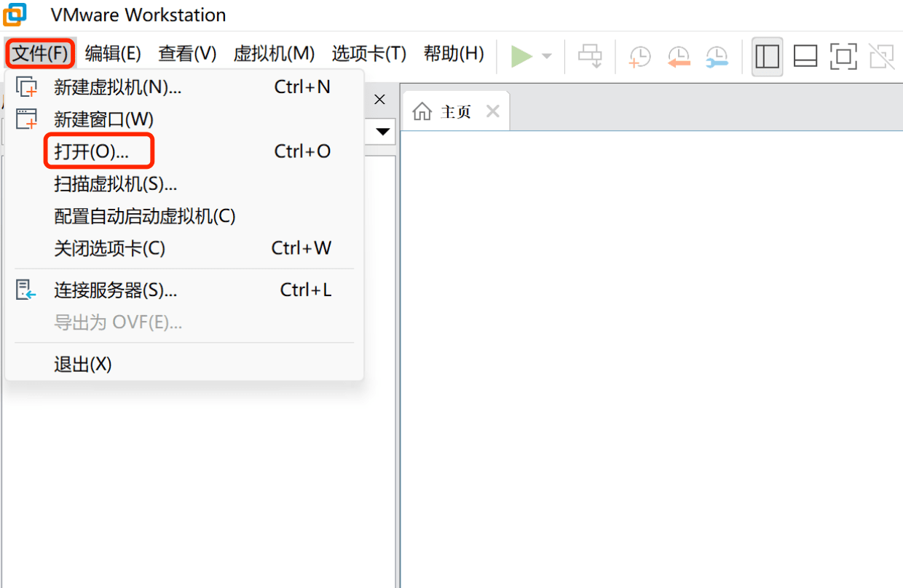Close the library side panel
Image resolution: width=903 pixels, height=588 pixels.
tap(379, 100)
